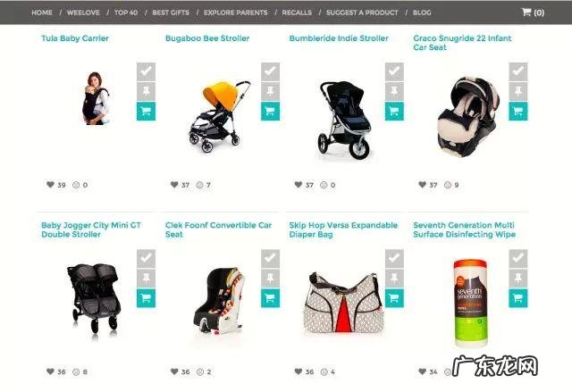This screenshot has width=572, height=392.
Task: Toggle checkmark on Tula Baby Carrier
Action: coord(146,71)
